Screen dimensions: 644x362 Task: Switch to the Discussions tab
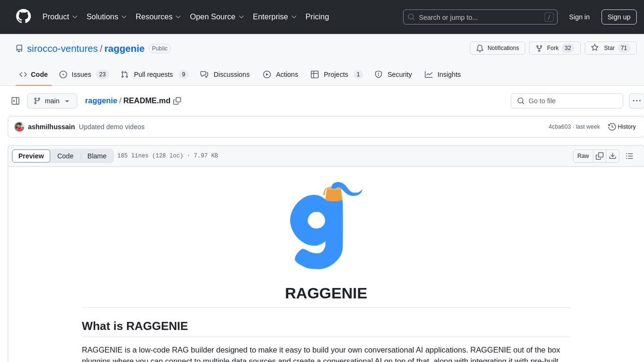[x=225, y=74]
